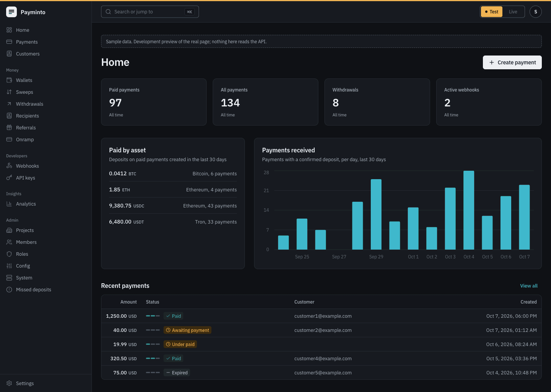Open the All payments card
The image size is (551, 392).
(266, 102)
